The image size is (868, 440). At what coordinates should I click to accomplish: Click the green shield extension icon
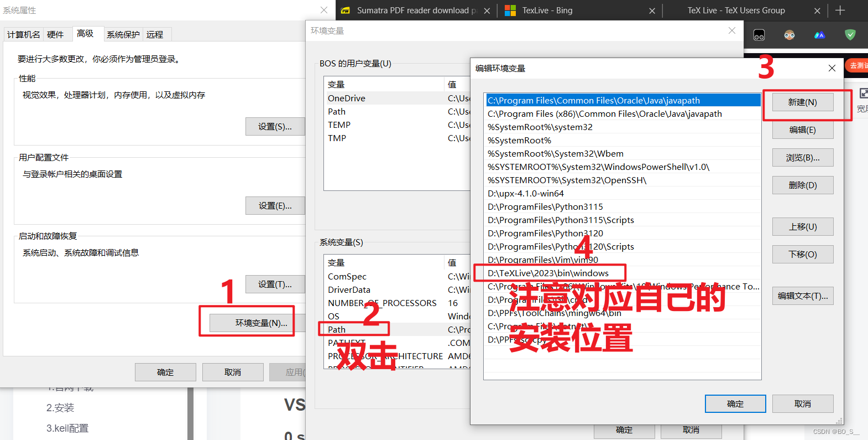[850, 35]
